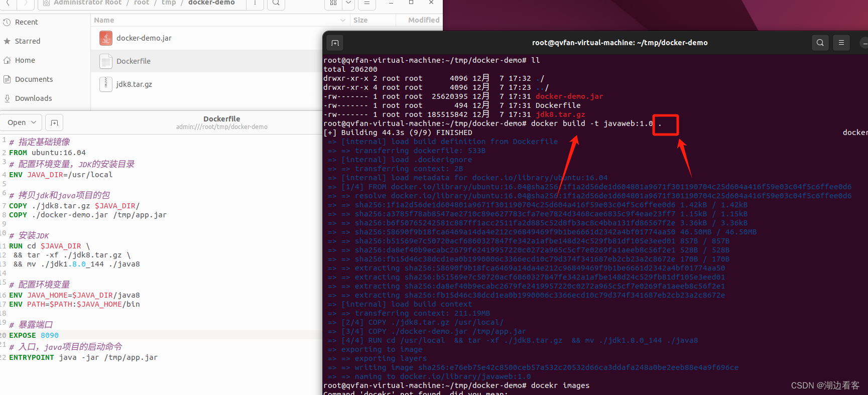This screenshot has height=395, width=868.
Task: Open the Files path options kebab menu
Action: point(255,3)
